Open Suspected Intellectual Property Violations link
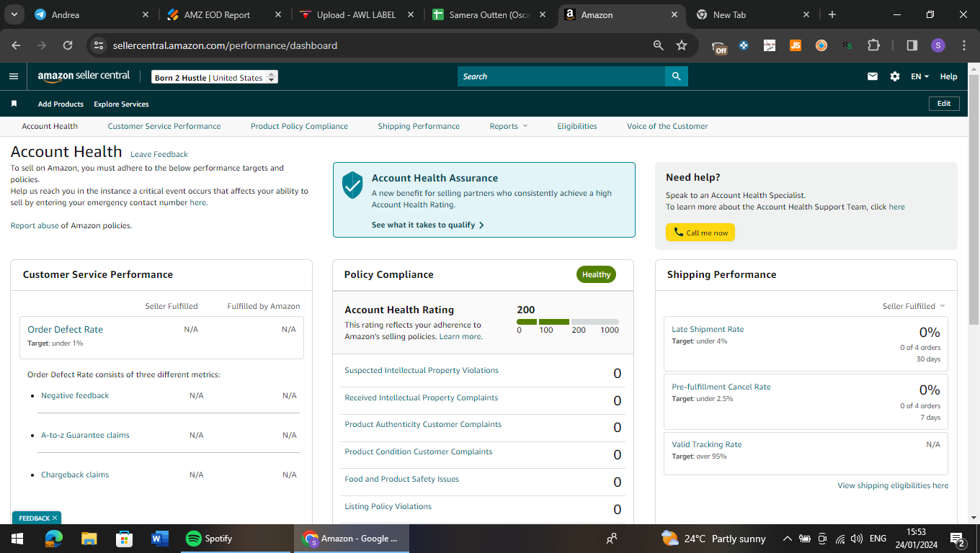980x553 pixels. tap(422, 370)
